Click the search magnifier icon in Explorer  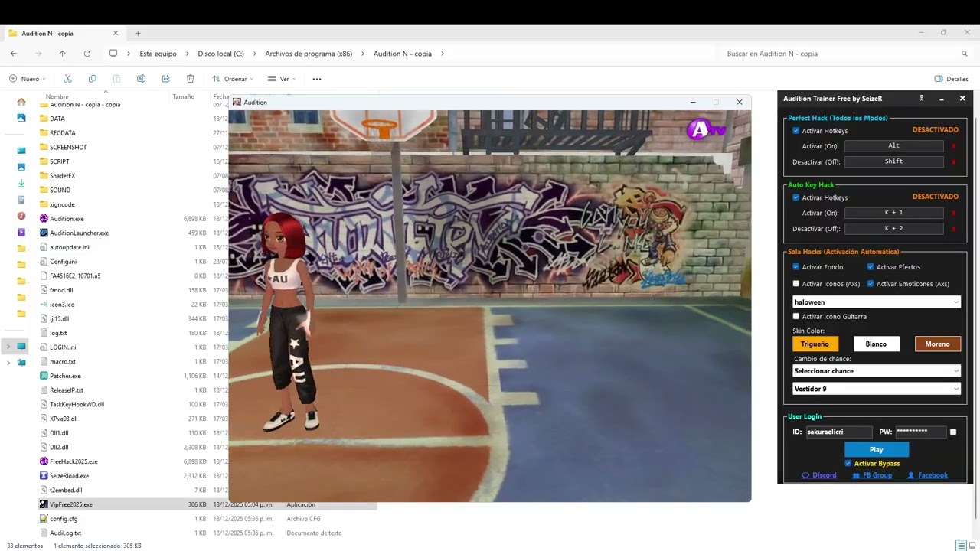coord(965,54)
